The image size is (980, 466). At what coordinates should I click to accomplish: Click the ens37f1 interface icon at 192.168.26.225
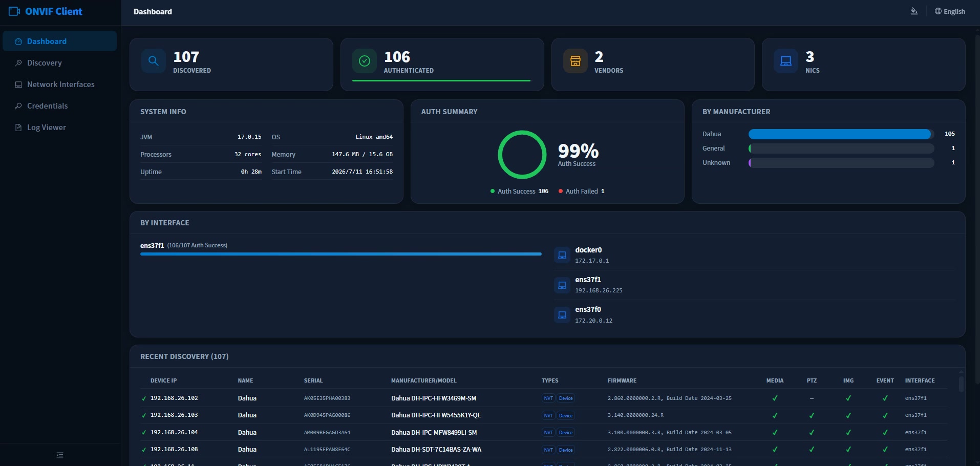[562, 285]
